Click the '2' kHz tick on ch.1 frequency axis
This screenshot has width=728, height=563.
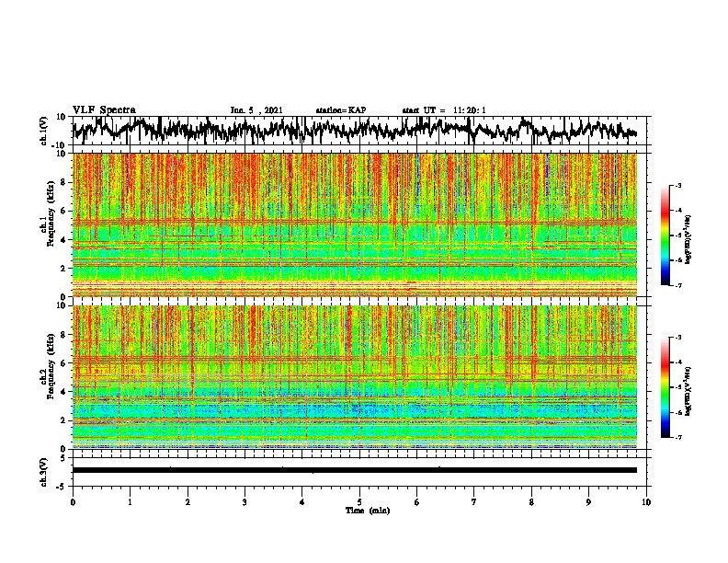(x=63, y=269)
